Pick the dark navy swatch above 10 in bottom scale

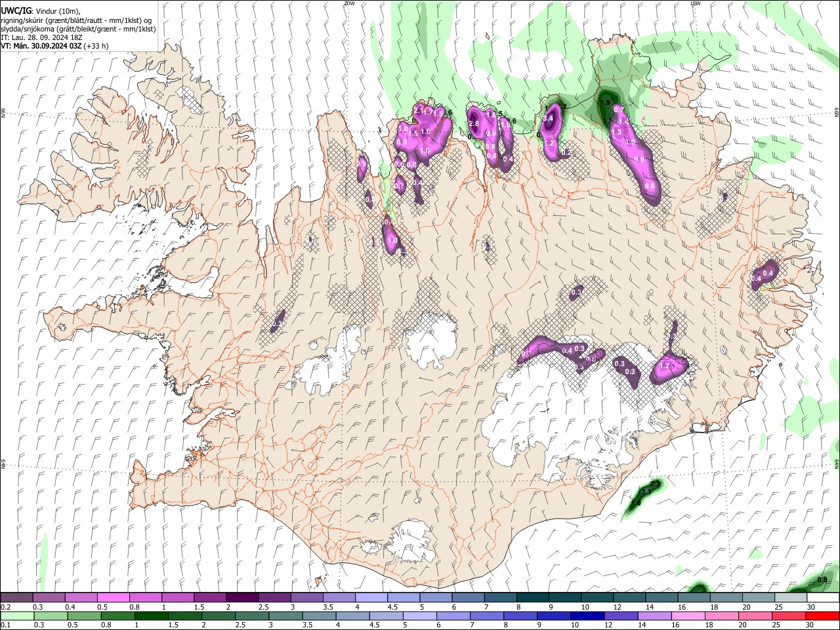point(587,616)
